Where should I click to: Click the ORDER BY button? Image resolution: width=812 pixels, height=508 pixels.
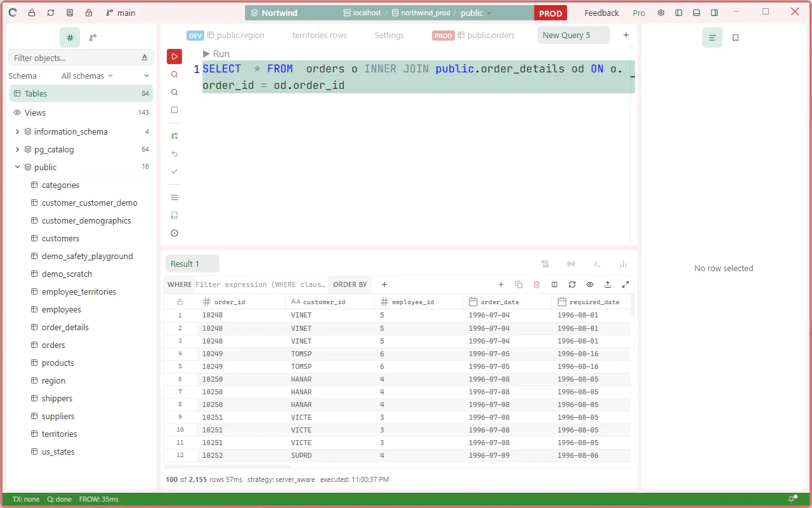[x=350, y=284]
